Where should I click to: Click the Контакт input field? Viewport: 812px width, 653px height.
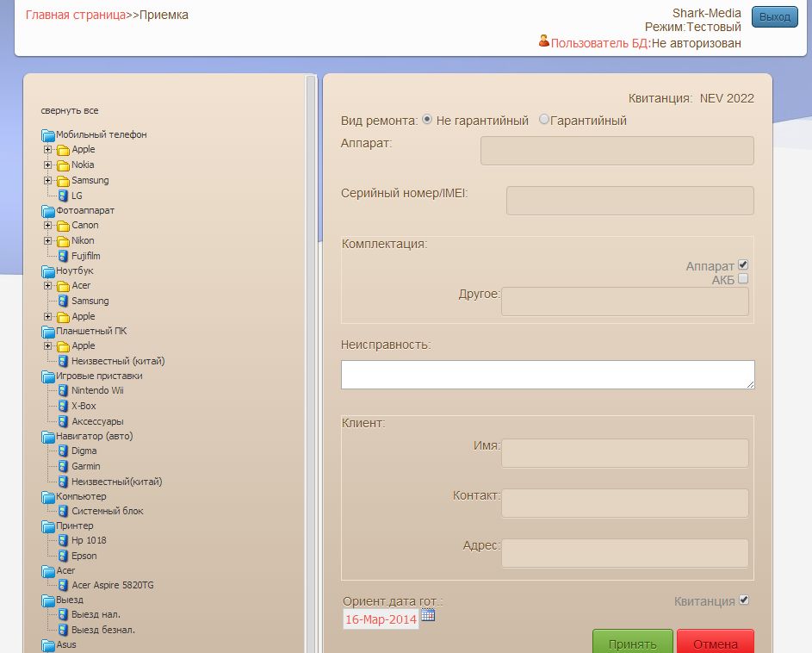click(x=624, y=503)
